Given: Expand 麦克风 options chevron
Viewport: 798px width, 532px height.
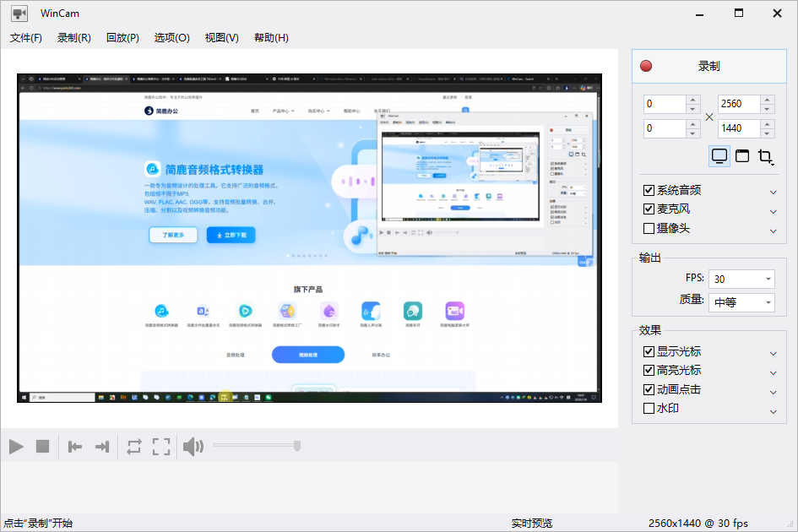Looking at the screenshot, I should (x=773, y=211).
